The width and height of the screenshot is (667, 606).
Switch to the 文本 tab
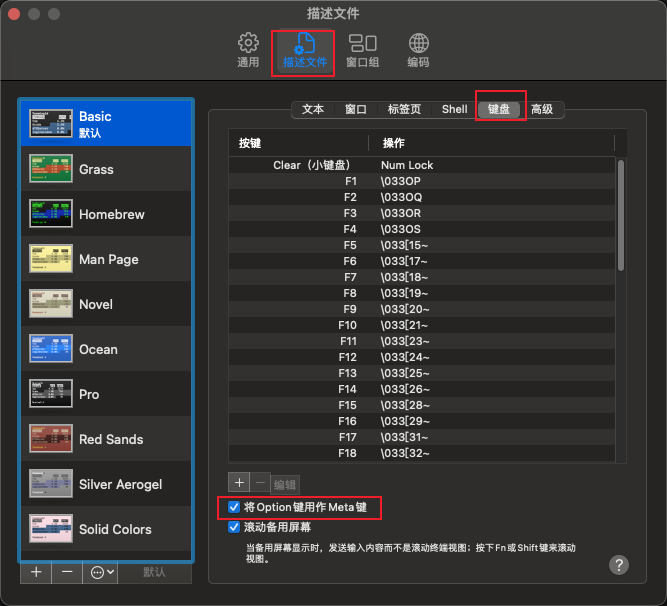coord(313,110)
